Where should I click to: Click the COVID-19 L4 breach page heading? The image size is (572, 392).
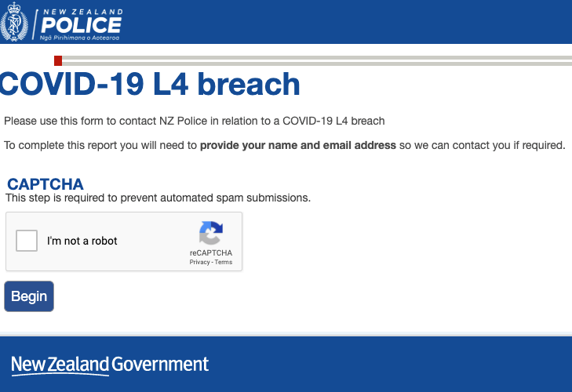coord(150,84)
